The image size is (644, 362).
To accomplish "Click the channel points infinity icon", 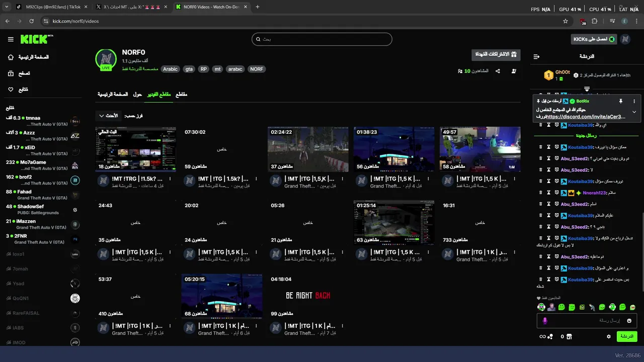I will tap(542, 336).
